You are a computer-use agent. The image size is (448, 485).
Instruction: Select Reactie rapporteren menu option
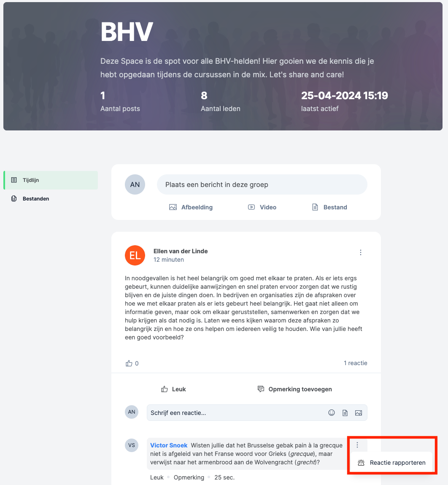(x=391, y=463)
